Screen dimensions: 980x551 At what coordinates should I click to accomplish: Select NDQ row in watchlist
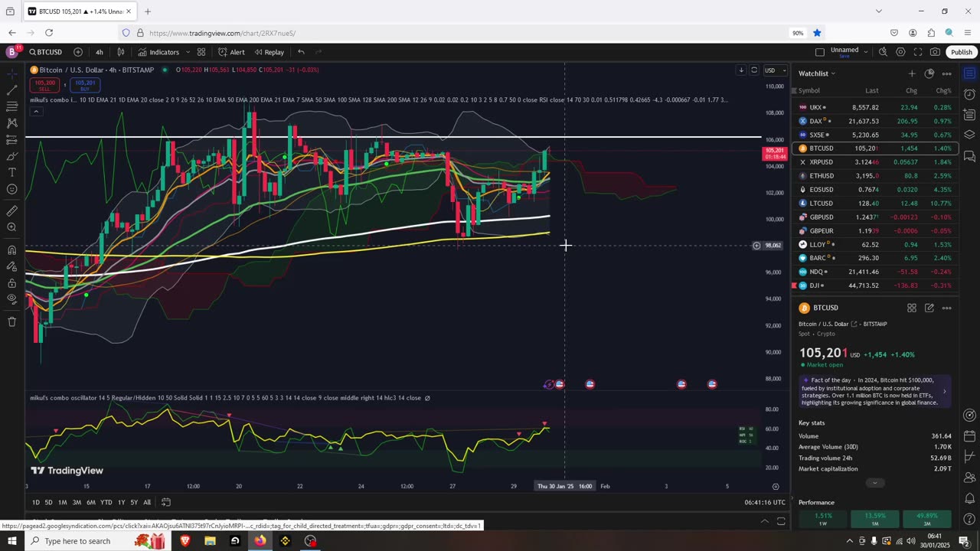875,272
